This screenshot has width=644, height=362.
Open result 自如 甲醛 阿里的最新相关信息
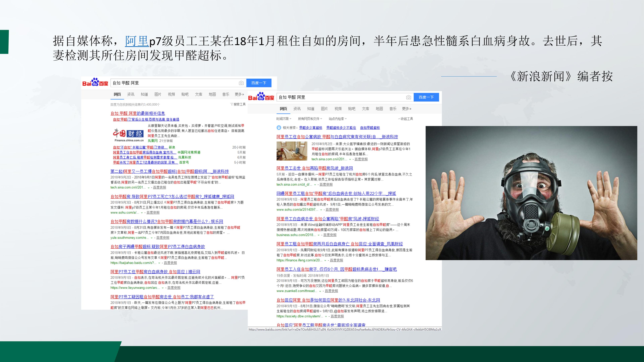[138, 113]
